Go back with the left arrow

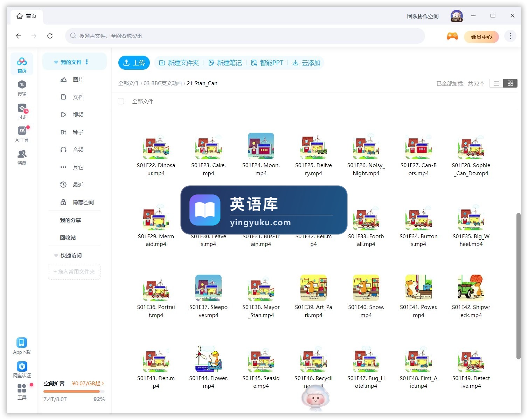tap(19, 36)
